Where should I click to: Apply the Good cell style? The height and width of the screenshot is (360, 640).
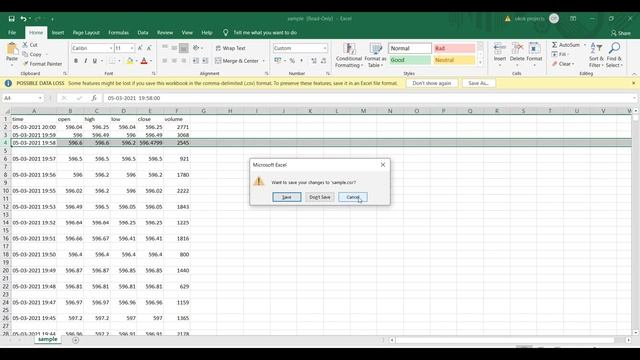pyautogui.click(x=410, y=60)
